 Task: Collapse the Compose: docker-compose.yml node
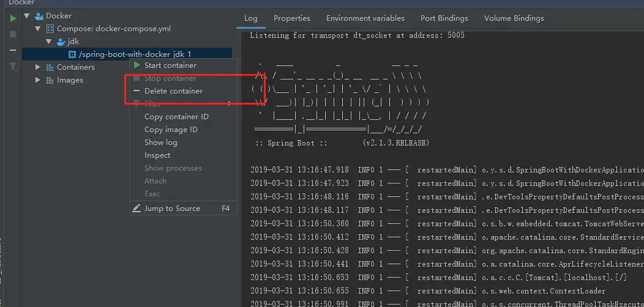click(38, 29)
